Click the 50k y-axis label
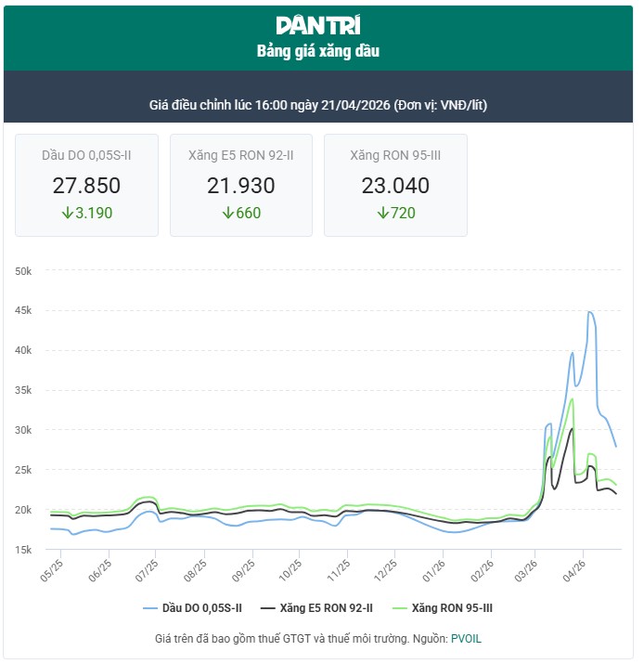This screenshot has width=644, height=664. pos(24,271)
